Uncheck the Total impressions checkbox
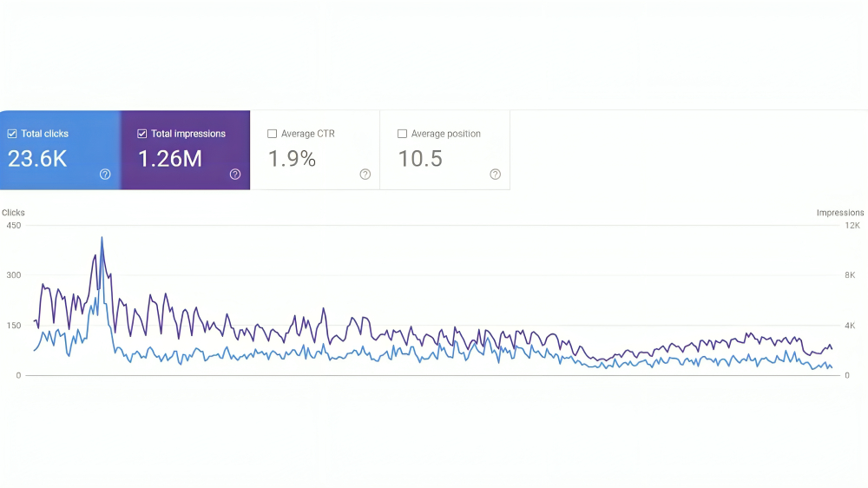The height and width of the screenshot is (488, 868). pyautogui.click(x=142, y=134)
